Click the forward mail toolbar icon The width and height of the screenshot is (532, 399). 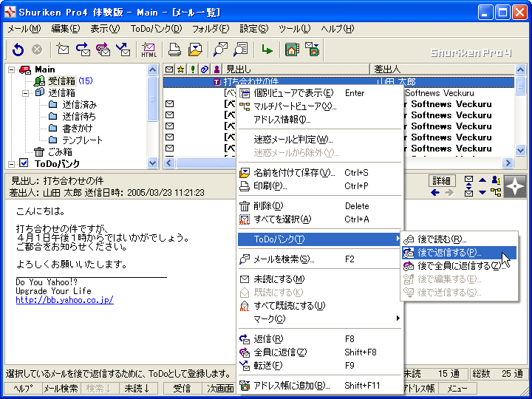(123, 50)
